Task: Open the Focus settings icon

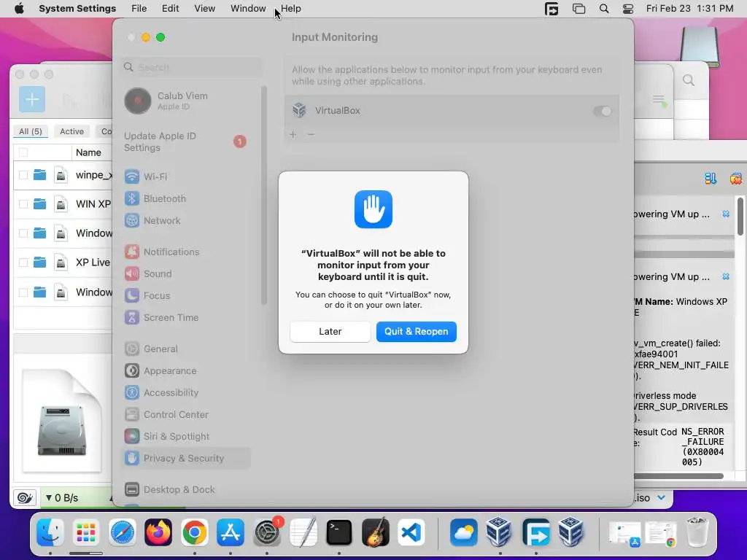Action: pyautogui.click(x=132, y=296)
